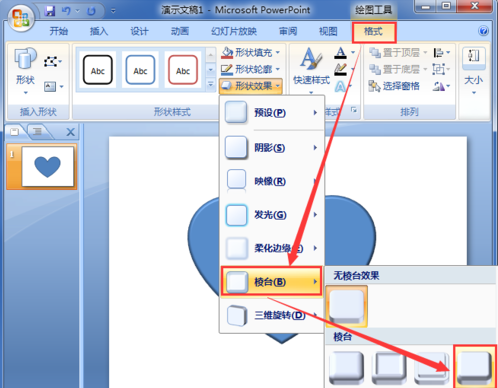The height and width of the screenshot is (388, 498).
Task: Go to the 视图 tab
Action: pyautogui.click(x=328, y=31)
